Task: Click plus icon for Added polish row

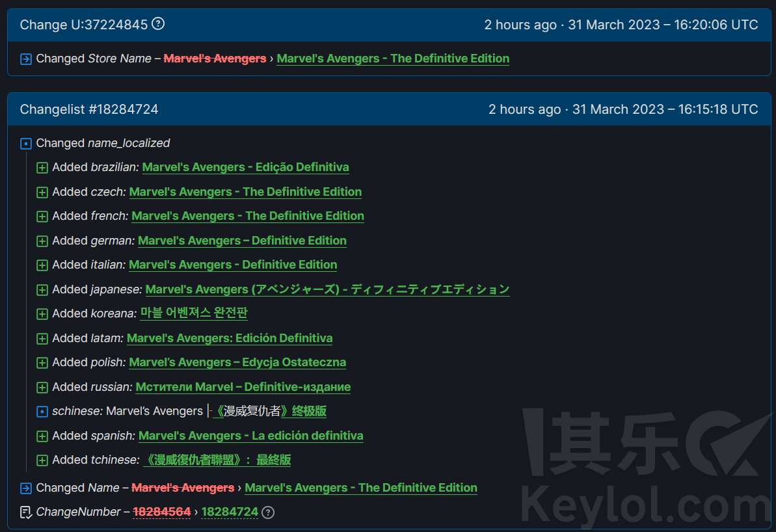Action: coord(42,363)
